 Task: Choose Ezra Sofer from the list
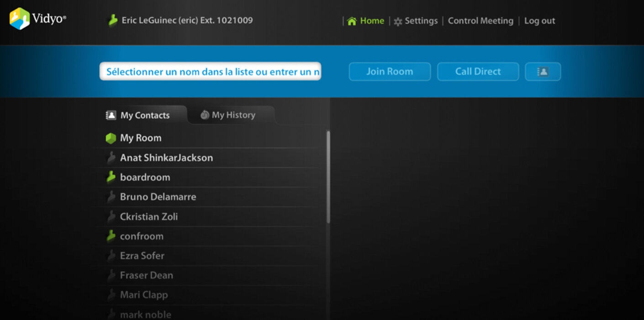142,256
